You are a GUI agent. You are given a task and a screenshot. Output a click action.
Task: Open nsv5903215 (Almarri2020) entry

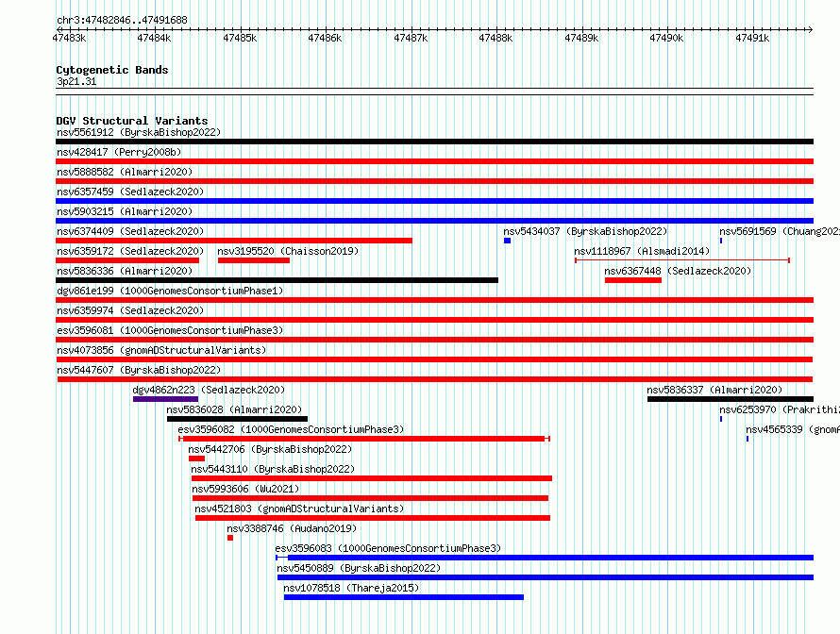(x=125, y=211)
